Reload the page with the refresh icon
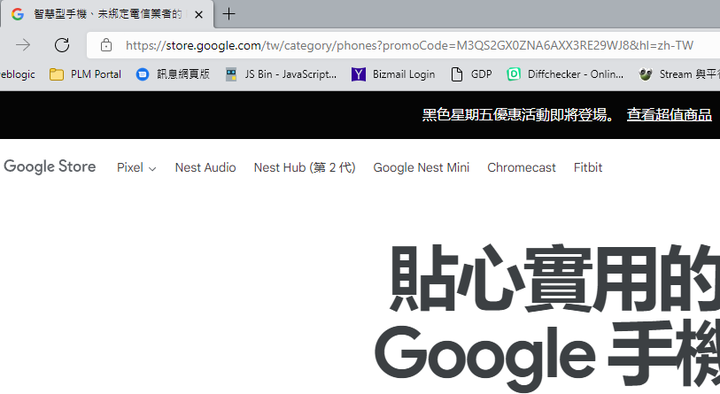 tap(62, 45)
